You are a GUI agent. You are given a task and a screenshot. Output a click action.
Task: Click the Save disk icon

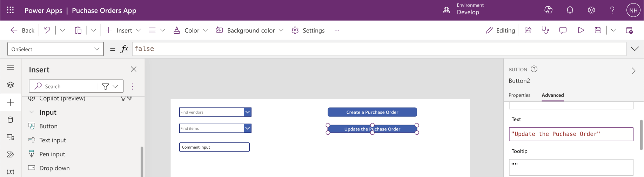point(598,30)
